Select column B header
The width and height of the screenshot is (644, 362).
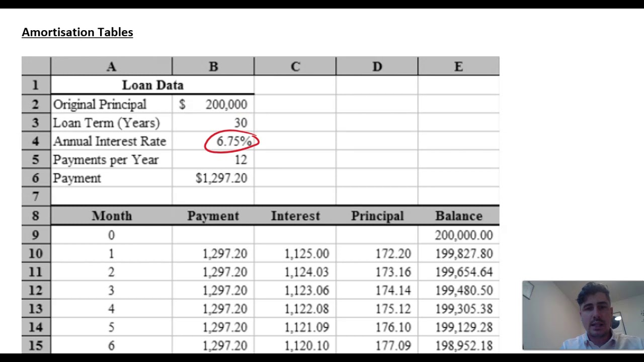[213, 66]
